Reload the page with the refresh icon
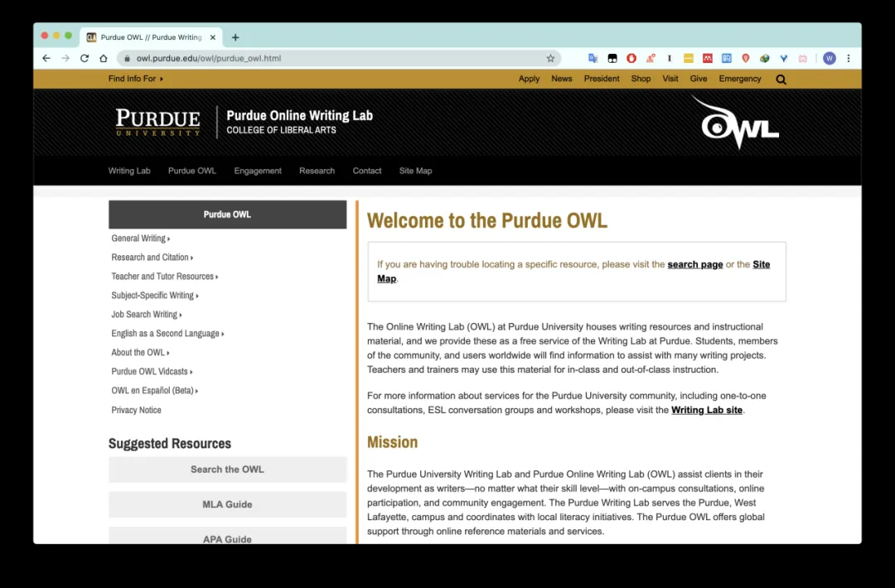 [85, 58]
